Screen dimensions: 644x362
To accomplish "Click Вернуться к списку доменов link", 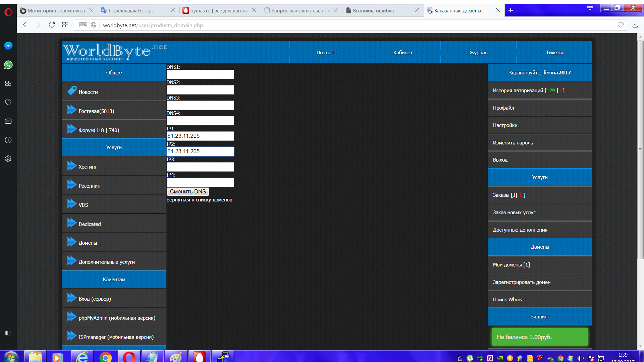I will click(199, 200).
